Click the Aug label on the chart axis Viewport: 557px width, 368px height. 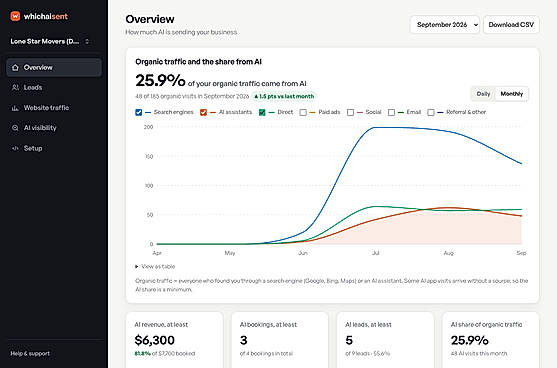coord(449,253)
